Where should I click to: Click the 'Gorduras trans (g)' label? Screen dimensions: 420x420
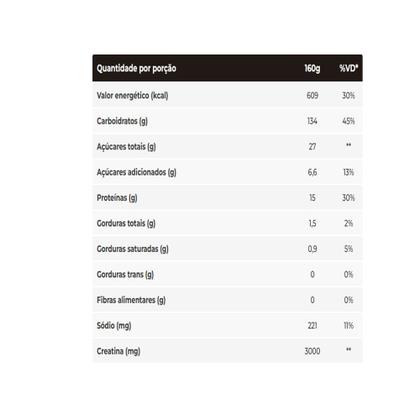pyautogui.click(x=125, y=275)
